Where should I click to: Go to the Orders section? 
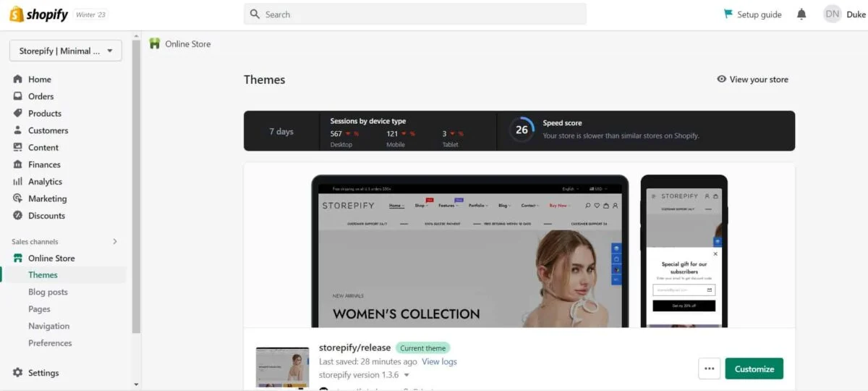pyautogui.click(x=41, y=96)
